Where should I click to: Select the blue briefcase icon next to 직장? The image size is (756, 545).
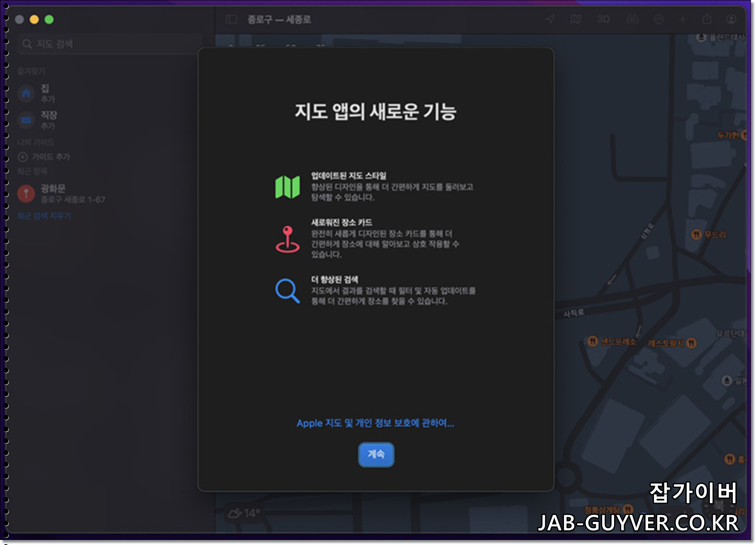tap(26, 120)
